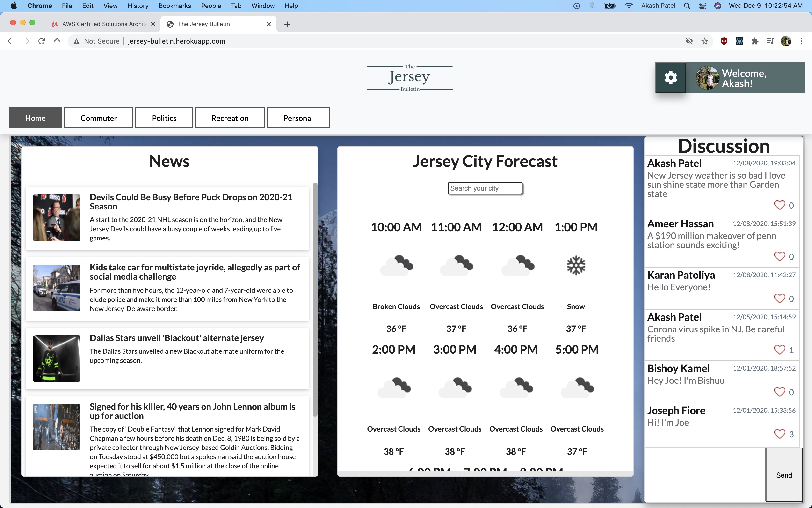Screen dimensions: 812x508
Task: Open the Chrome profile avatar
Action: click(x=786, y=41)
